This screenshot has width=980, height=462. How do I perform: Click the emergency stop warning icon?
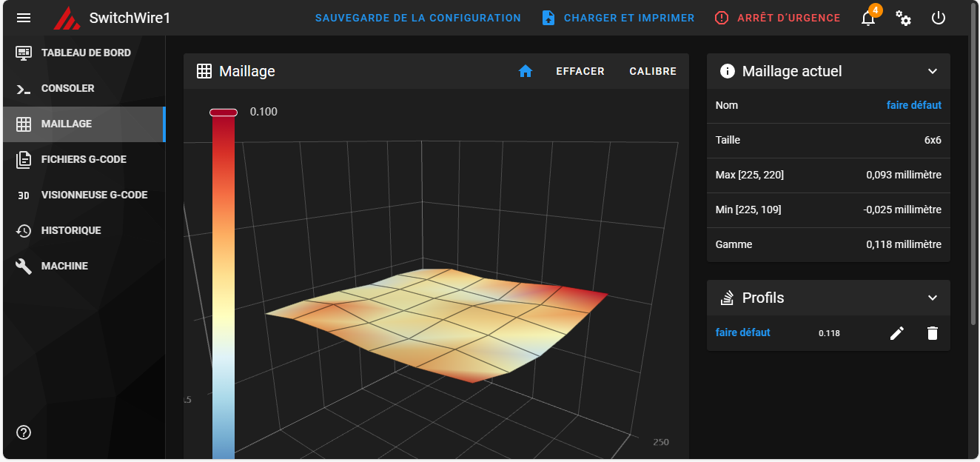[722, 18]
